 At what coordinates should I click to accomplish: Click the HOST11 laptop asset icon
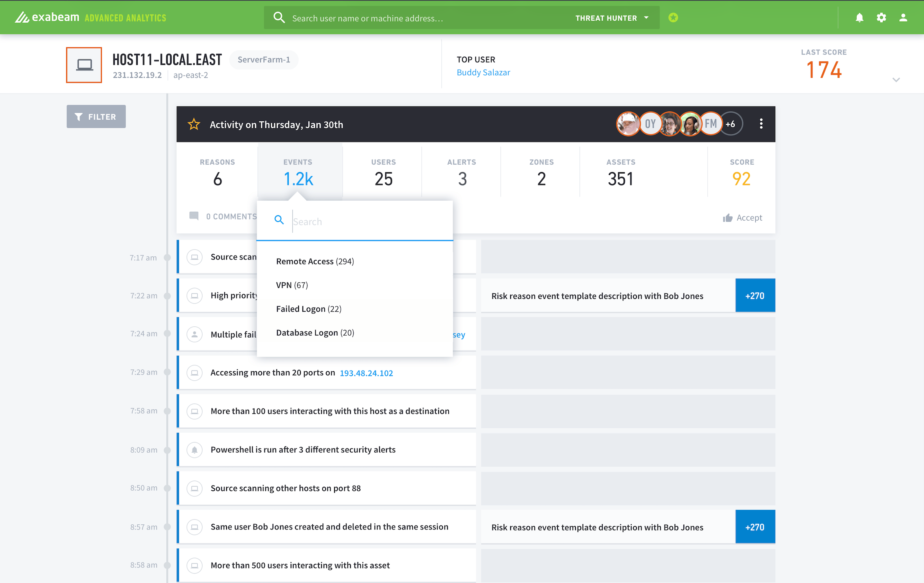click(84, 65)
